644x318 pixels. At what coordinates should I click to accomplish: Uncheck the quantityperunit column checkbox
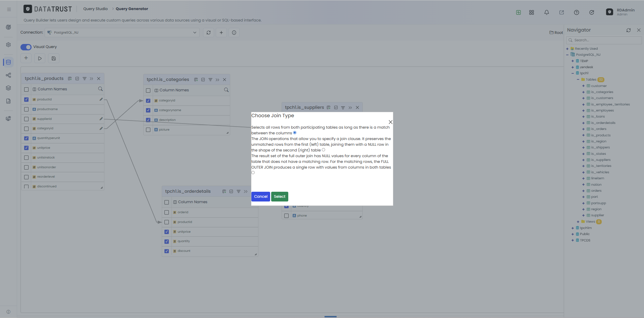coord(26,138)
